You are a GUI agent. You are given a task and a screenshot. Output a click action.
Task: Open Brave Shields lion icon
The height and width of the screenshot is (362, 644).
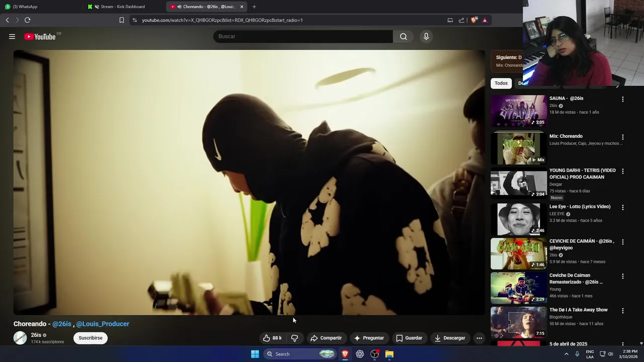[x=474, y=20]
